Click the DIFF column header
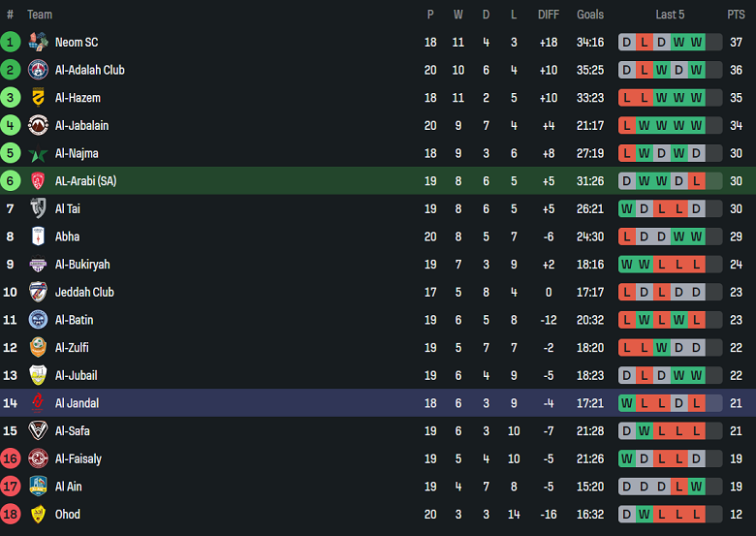 click(549, 15)
